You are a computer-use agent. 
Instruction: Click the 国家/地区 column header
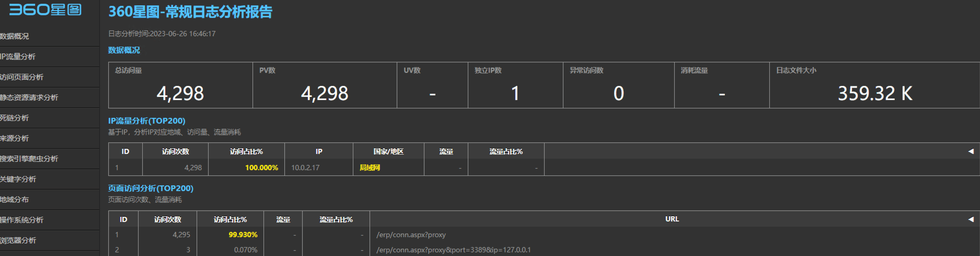(x=388, y=151)
